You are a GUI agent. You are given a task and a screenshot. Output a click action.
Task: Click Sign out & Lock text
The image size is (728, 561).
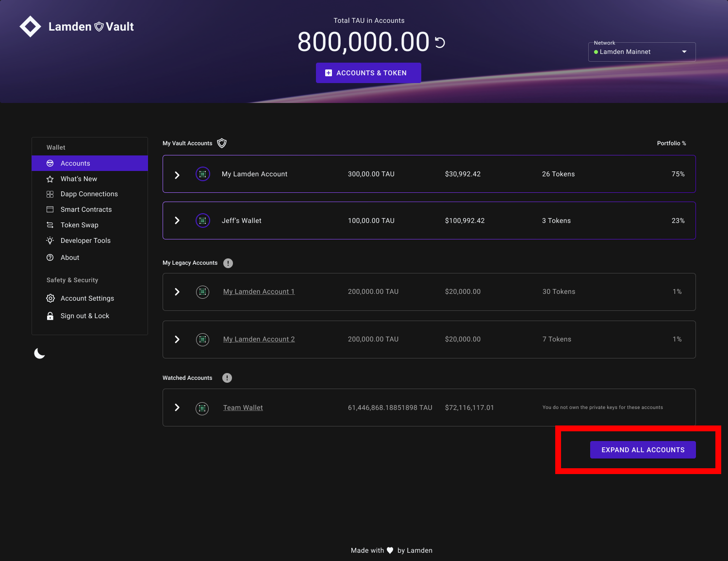pyautogui.click(x=85, y=316)
